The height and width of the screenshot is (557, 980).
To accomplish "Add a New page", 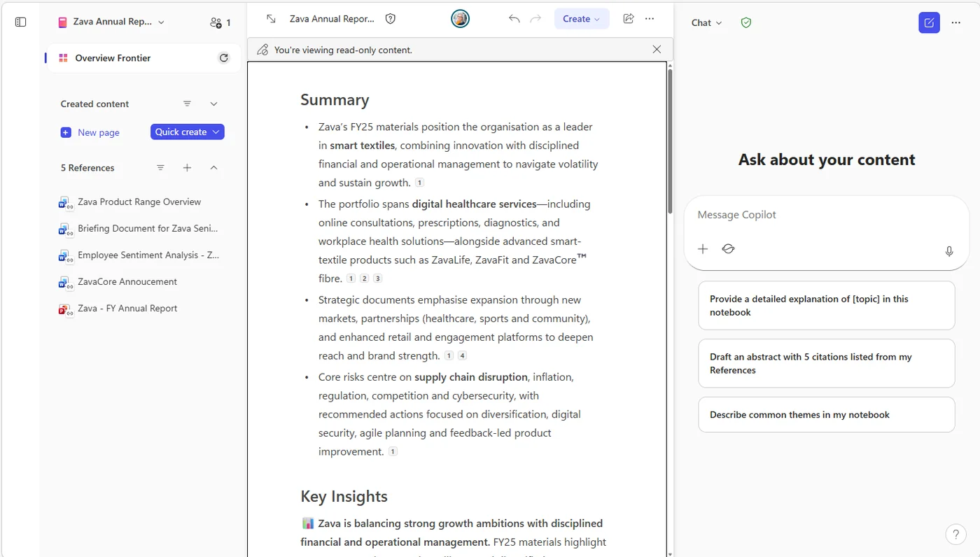I will pyautogui.click(x=90, y=132).
